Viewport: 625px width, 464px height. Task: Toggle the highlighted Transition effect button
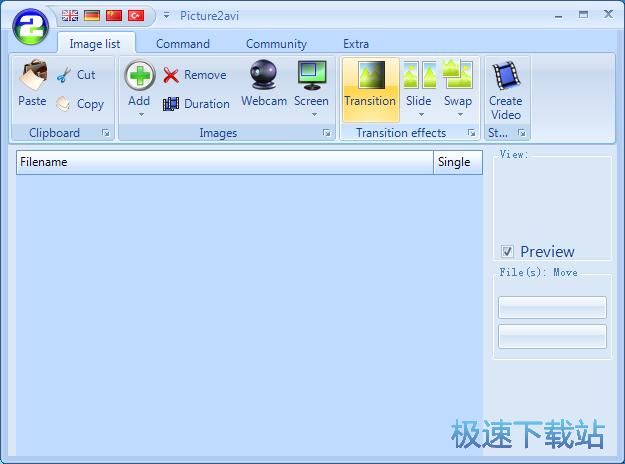point(371,88)
